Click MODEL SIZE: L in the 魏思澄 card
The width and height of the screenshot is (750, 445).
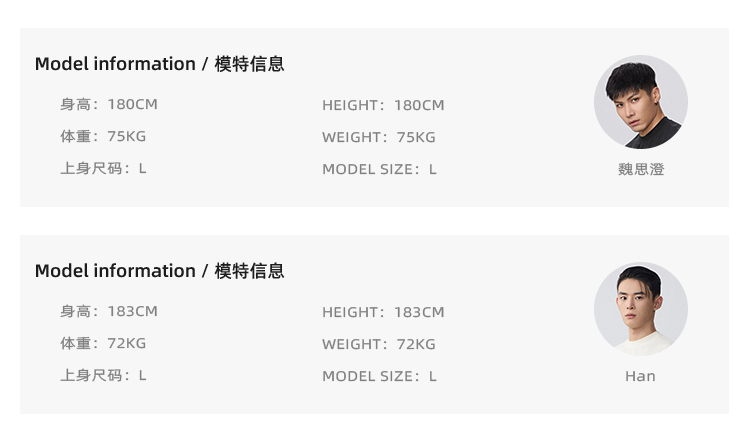379,169
